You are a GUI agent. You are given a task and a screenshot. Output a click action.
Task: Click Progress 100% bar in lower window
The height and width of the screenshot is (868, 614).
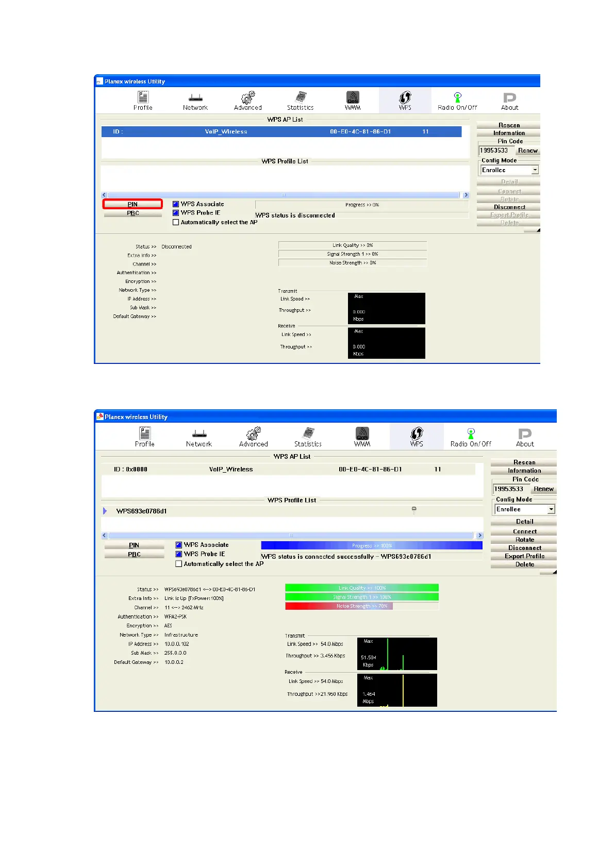tap(372, 545)
